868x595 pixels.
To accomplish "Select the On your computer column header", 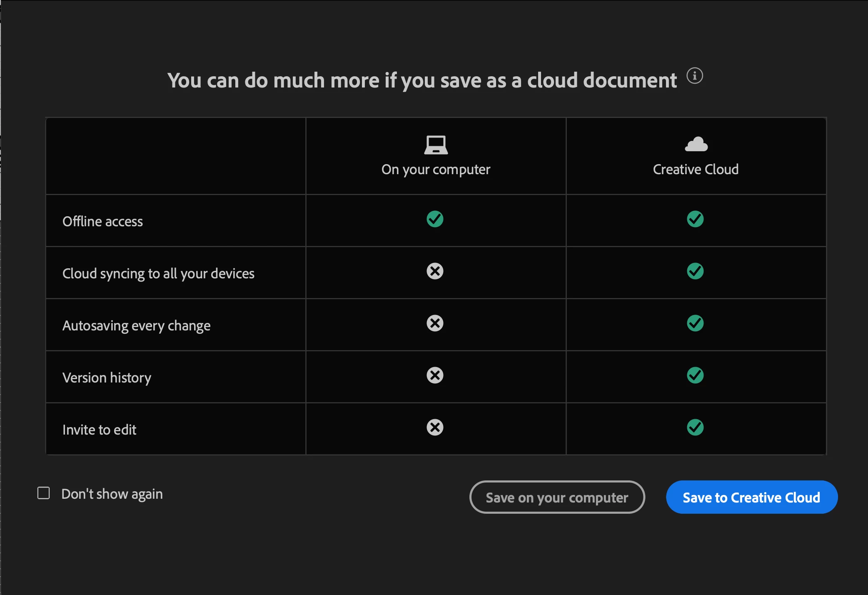I will 436,170.
